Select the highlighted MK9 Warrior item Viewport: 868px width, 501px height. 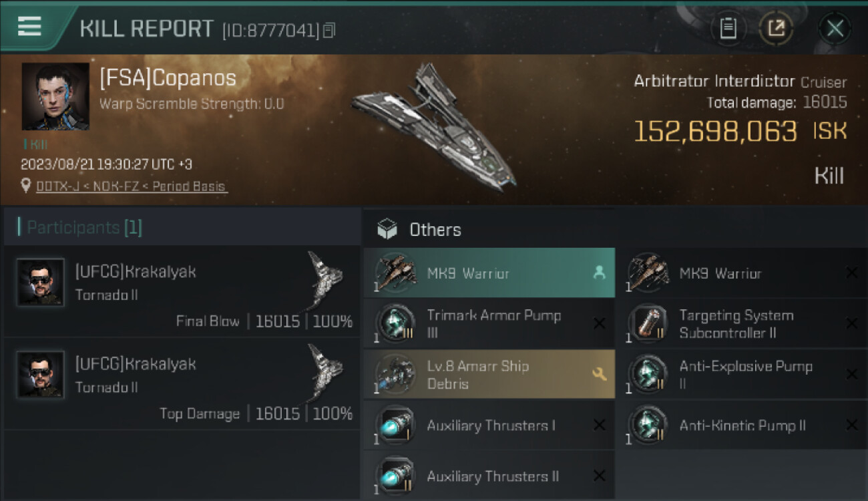coord(489,273)
